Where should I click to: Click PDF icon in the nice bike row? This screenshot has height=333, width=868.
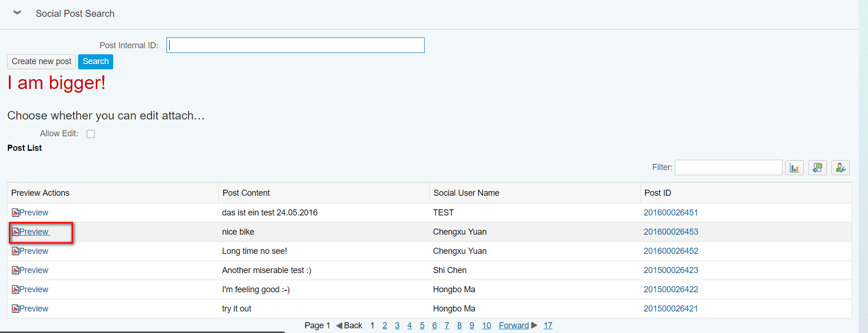[15, 232]
